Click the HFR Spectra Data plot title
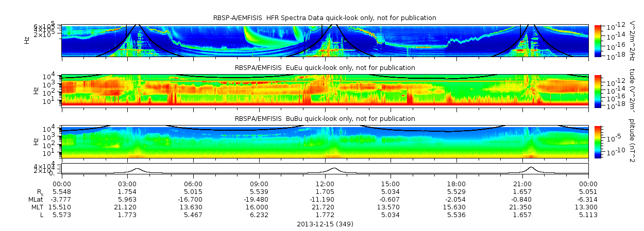Screen dimensions: 644x231 click(x=325, y=18)
